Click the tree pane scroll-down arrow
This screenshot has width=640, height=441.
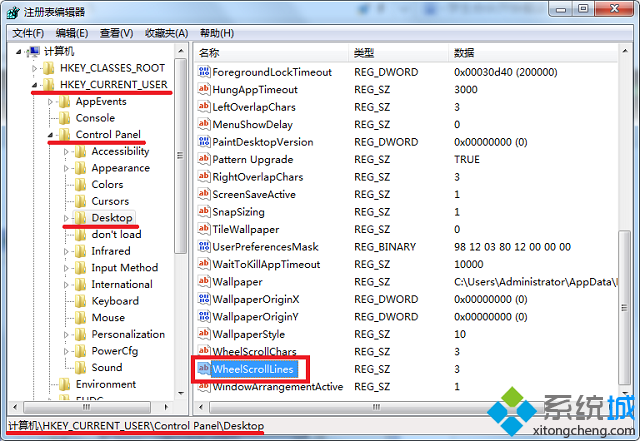181,393
